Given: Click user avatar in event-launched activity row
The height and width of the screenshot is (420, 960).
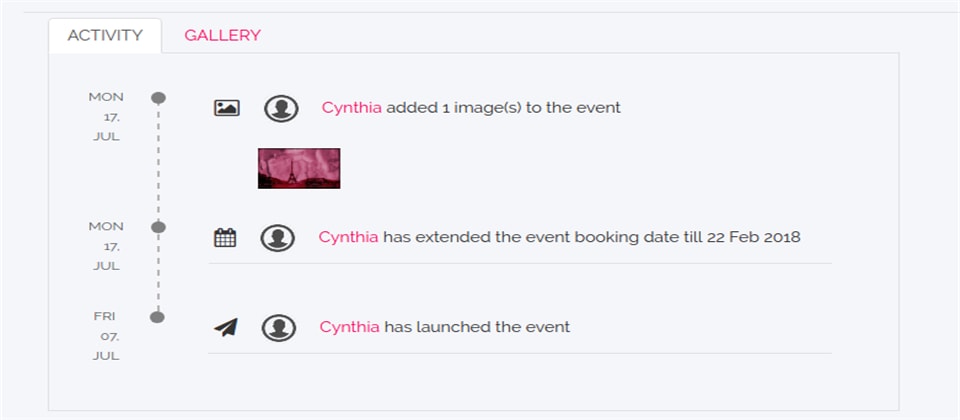Looking at the screenshot, I should tap(278, 327).
